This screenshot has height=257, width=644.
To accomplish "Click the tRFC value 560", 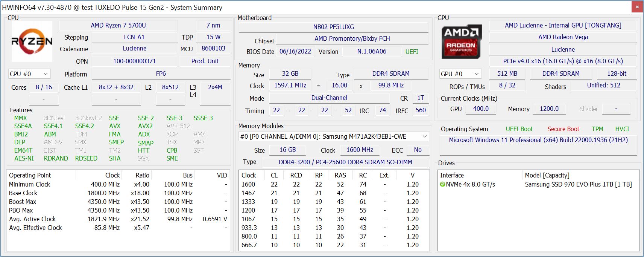I will pyautogui.click(x=421, y=110).
